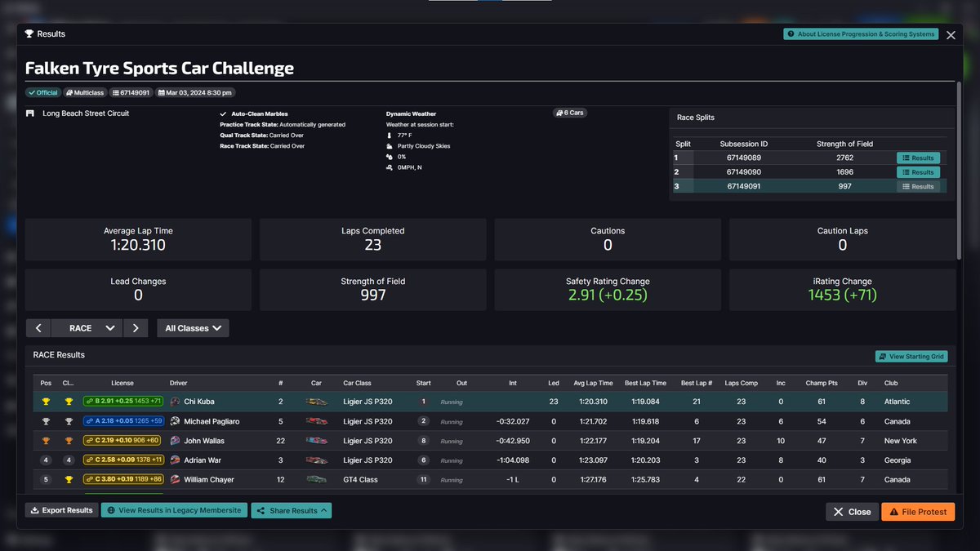Click John Wallas's car livery thumbnail
980x551 pixels.
pos(317,441)
